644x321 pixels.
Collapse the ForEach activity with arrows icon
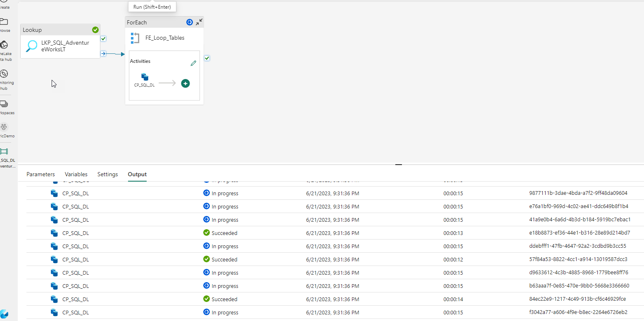(199, 22)
